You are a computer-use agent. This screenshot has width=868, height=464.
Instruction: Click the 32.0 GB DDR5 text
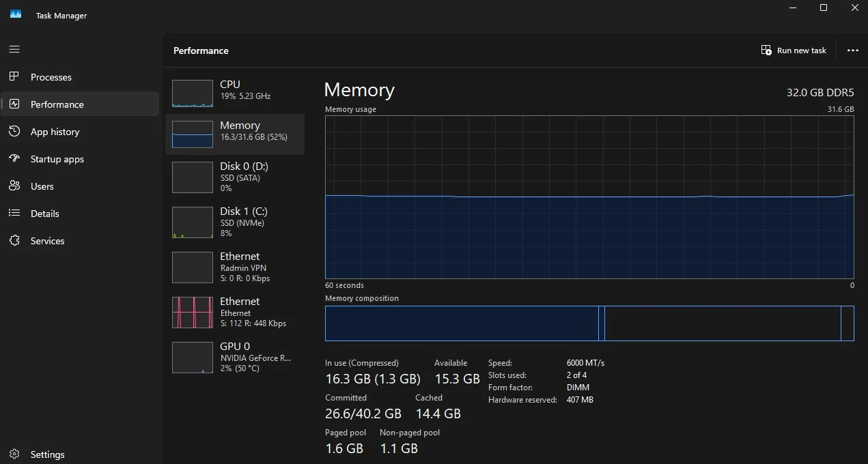pyautogui.click(x=820, y=92)
